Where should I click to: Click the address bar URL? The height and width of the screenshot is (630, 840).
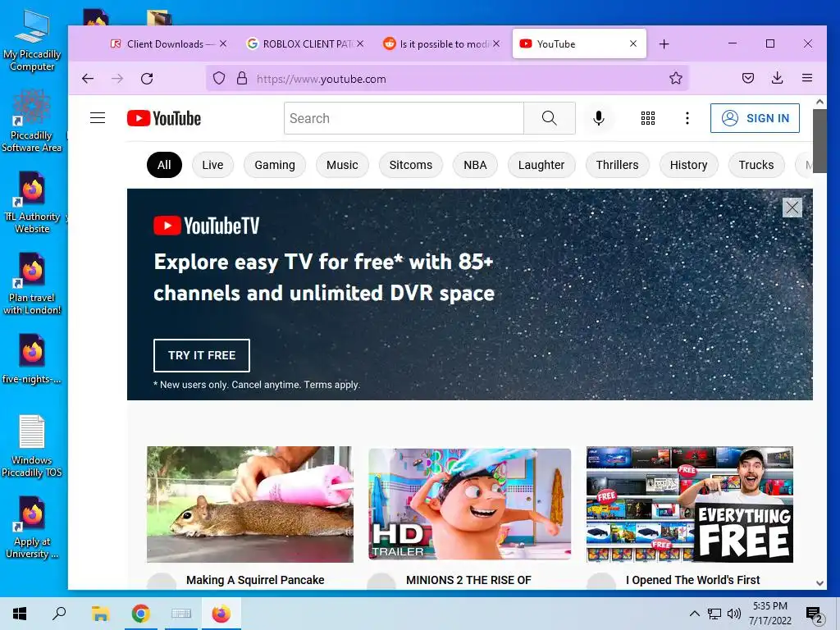[322, 79]
